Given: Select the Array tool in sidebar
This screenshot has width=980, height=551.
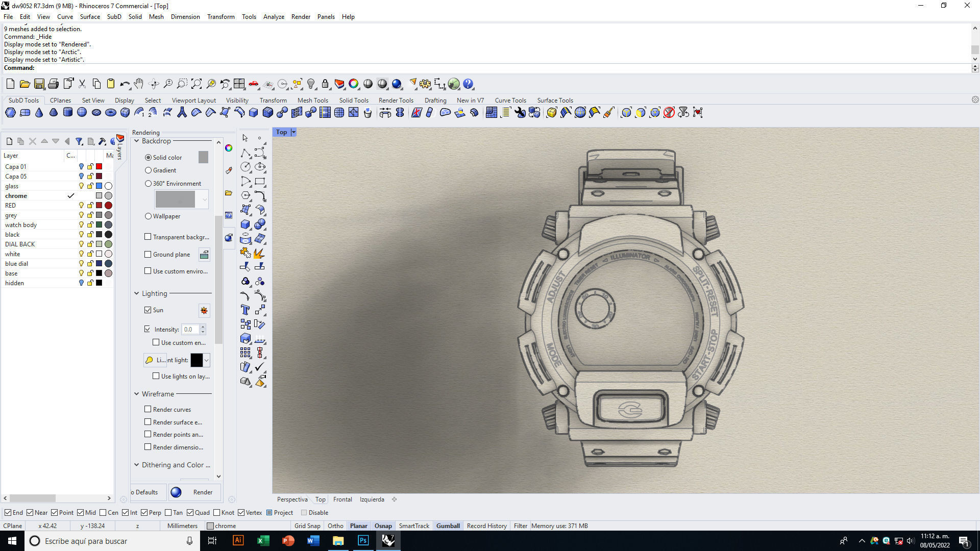Looking at the screenshot, I should [x=245, y=353].
